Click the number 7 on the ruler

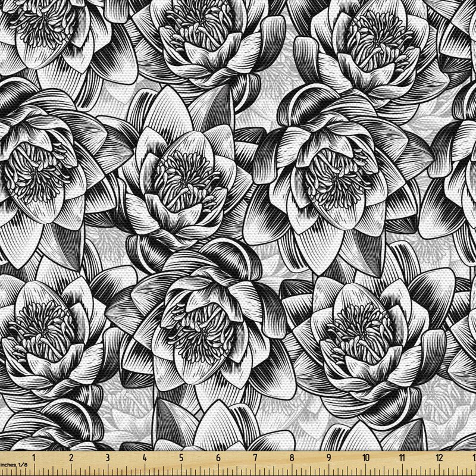[255, 458]
